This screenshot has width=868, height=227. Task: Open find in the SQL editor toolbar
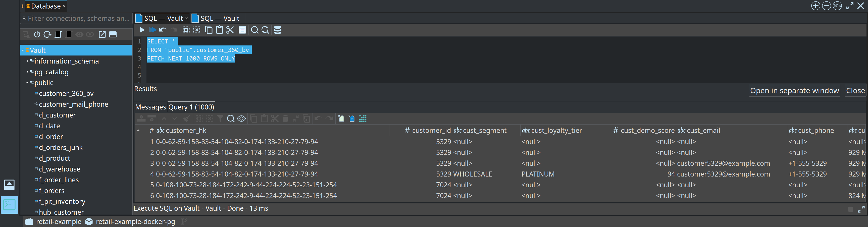click(x=255, y=30)
